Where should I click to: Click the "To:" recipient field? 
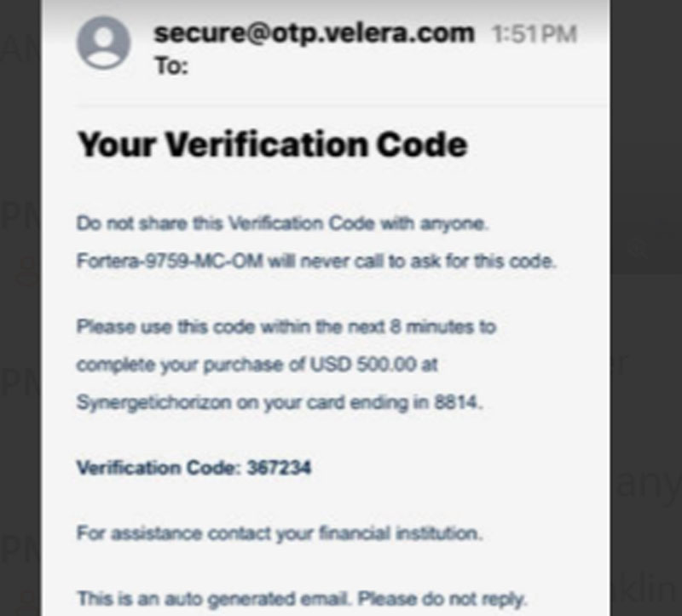click(170, 66)
